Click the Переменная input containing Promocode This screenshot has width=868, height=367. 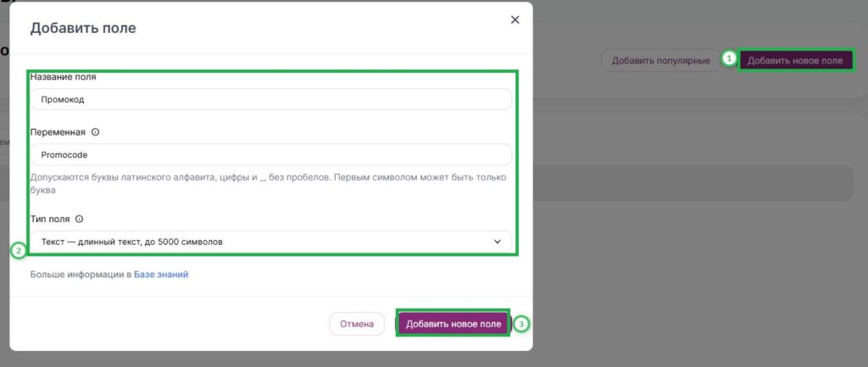pyautogui.click(x=271, y=155)
